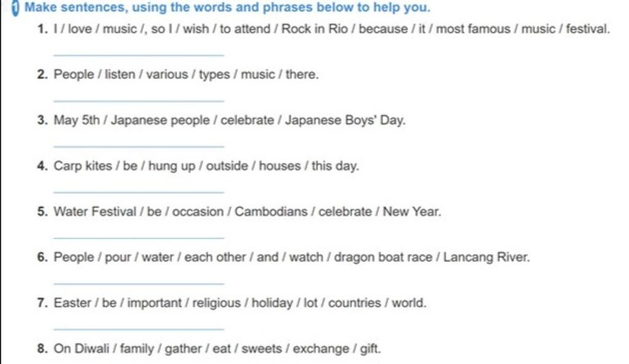Click the answer line under sentence 1
This screenshot has height=364, width=629.
tap(139, 55)
